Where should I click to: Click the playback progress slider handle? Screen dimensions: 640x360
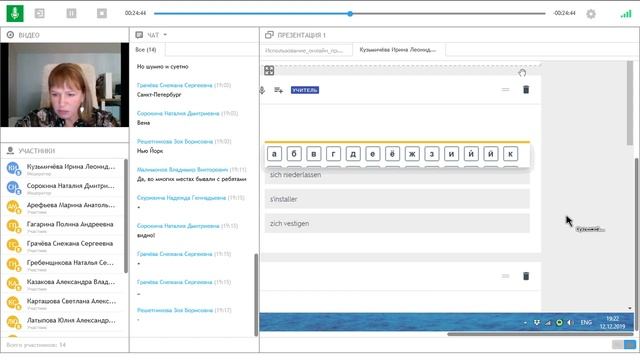click(x=350, y=13)
